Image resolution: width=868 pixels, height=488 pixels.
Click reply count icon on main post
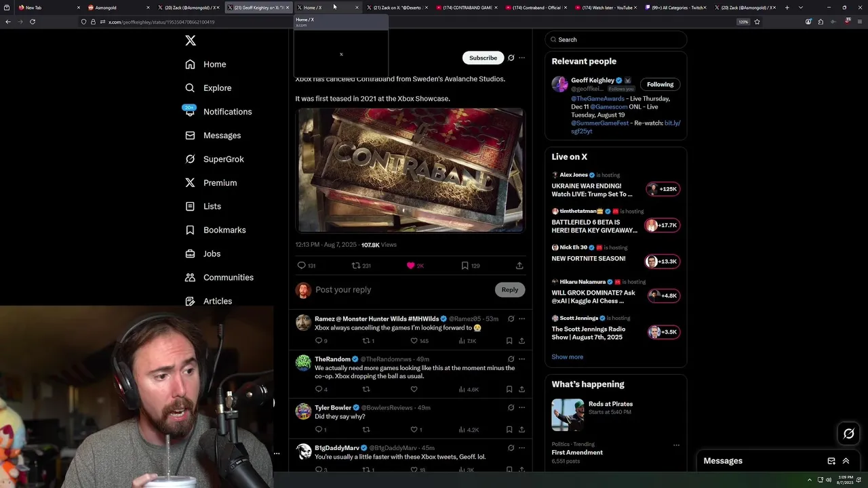click(x=302, y=266)
